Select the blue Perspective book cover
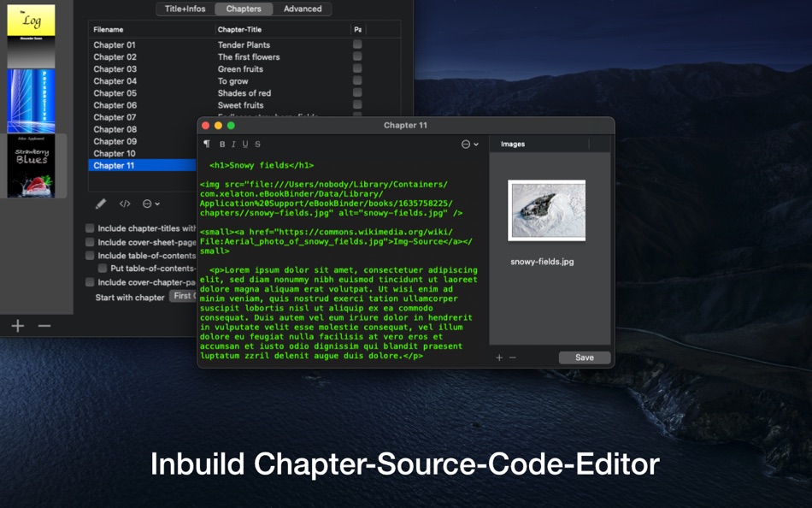Screen dimensions: 812x508 pos(31,101)
